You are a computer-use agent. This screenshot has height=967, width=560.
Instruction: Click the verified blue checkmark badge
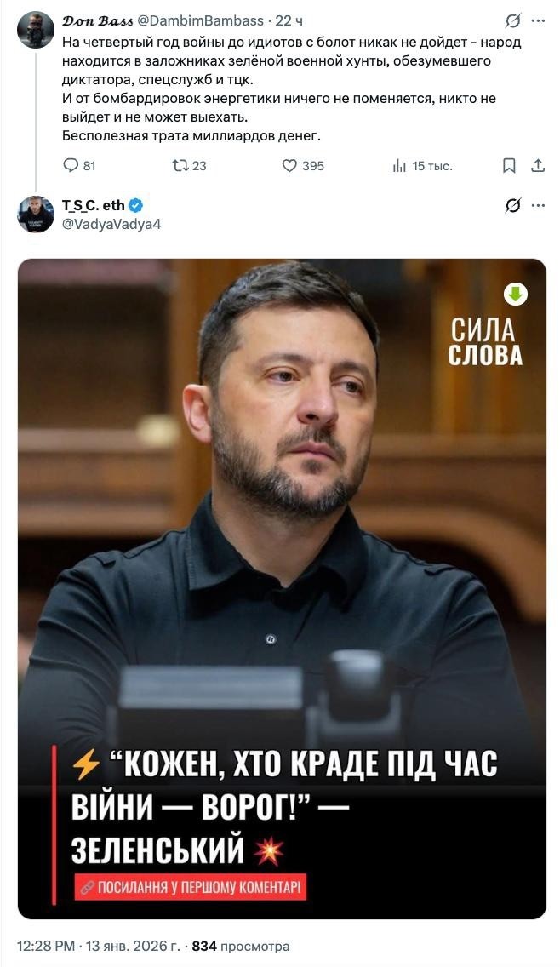(135, 205)
